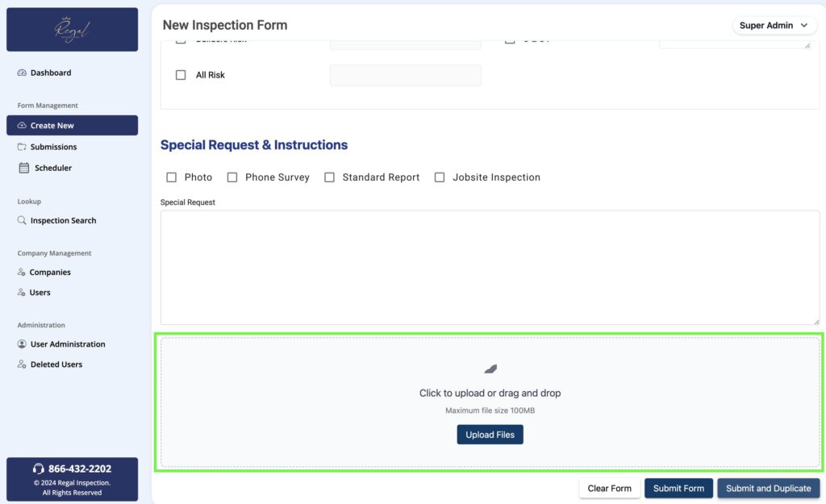Screen dimensions: 826x504
Task: Click the Create New cloud icon
Action: tap(22, 126)
